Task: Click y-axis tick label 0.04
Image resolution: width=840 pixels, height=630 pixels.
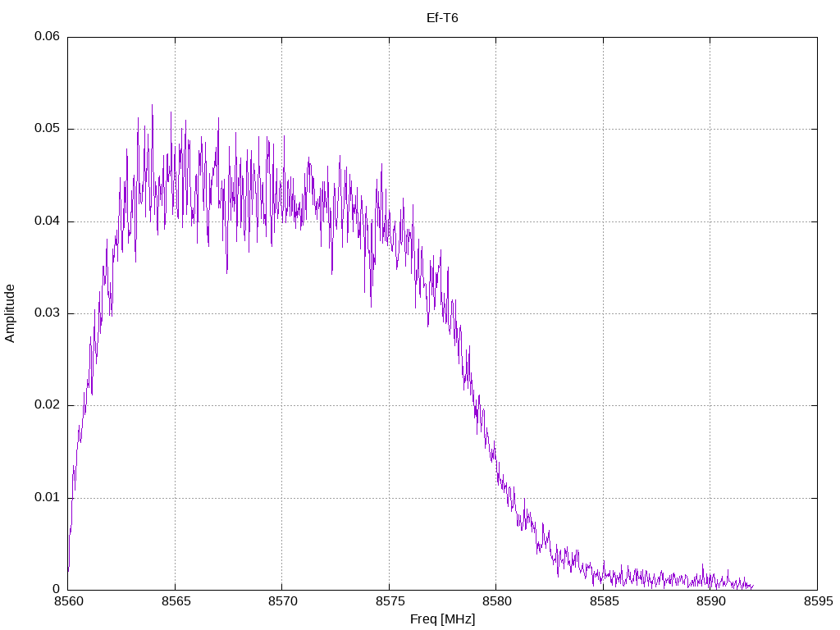Action: point(47,221)
